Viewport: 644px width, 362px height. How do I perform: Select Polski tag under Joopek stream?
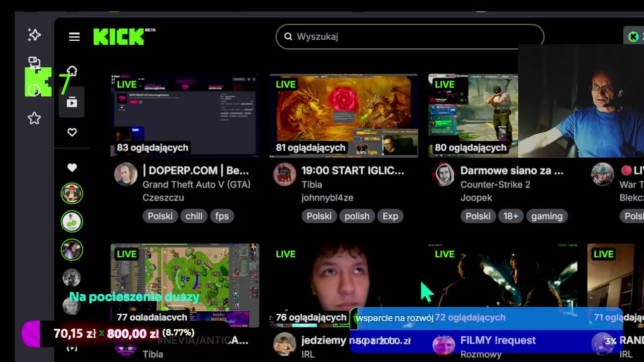click(x=478, y=216)
